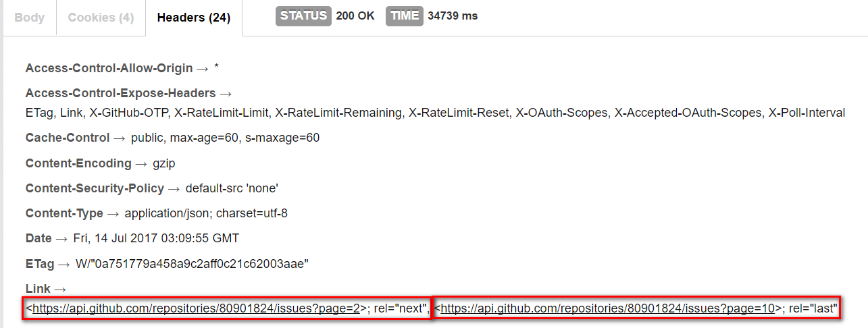Select the Headers (24) tab

tap(194, 18)
